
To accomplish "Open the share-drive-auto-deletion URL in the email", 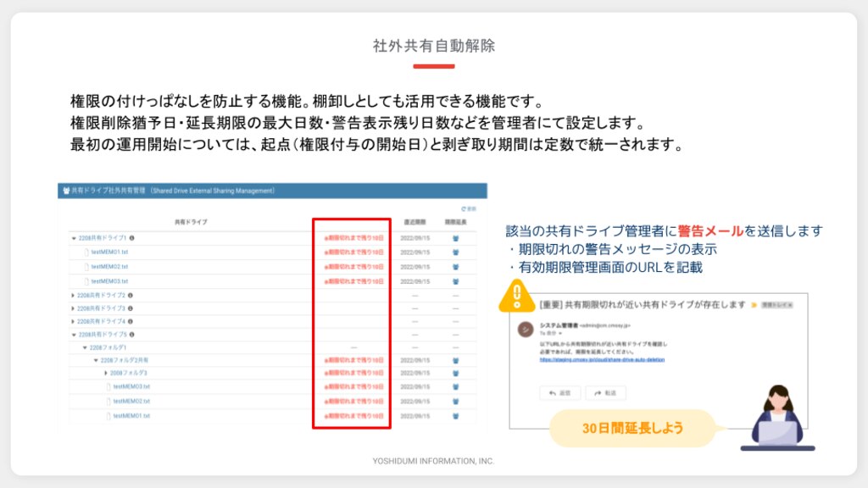I will click(x=602, y=358).
